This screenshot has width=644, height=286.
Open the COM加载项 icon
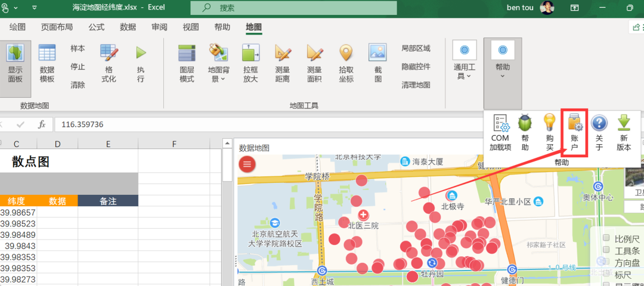501,123
